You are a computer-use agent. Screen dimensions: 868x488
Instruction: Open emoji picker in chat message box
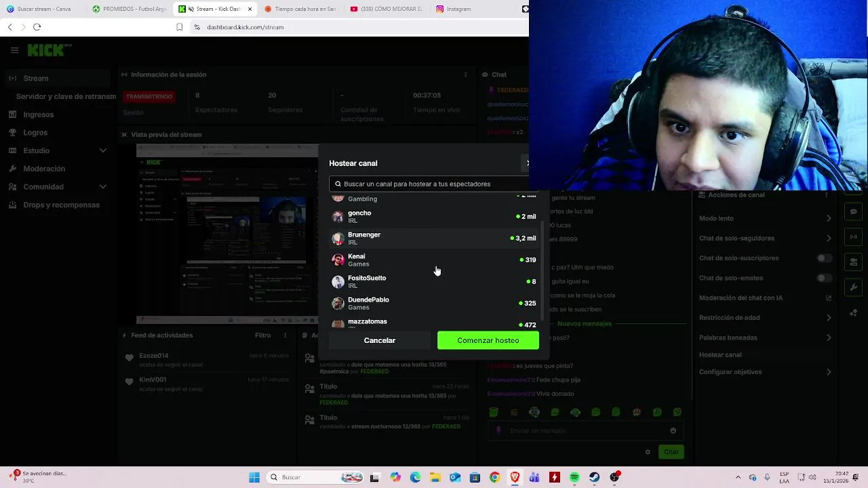click(x=673, y=430)
